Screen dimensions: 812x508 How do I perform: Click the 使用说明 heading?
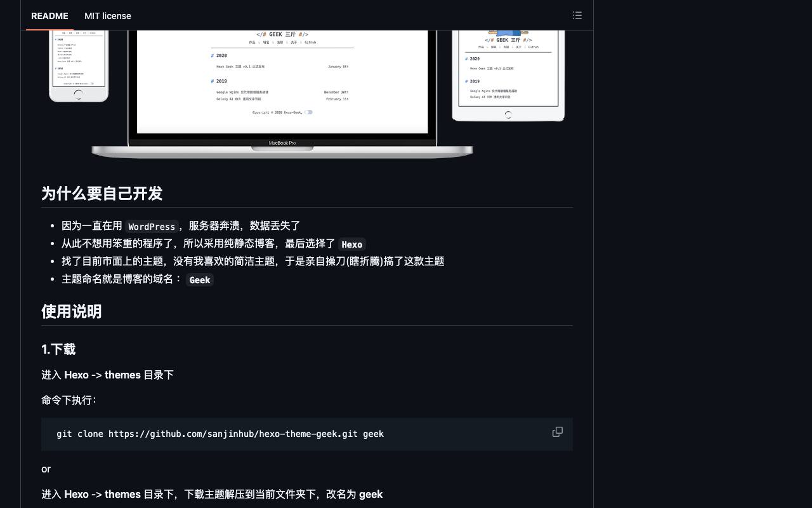tap(72, 312)
